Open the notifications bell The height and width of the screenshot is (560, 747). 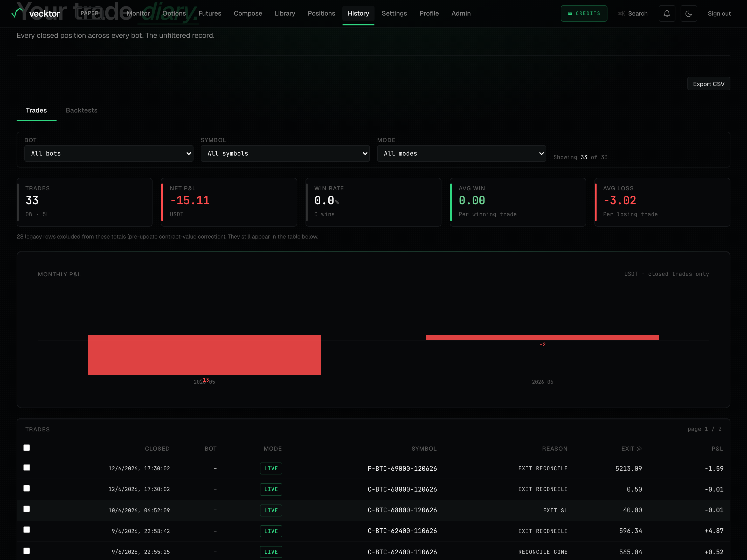[x=667, y=13]
